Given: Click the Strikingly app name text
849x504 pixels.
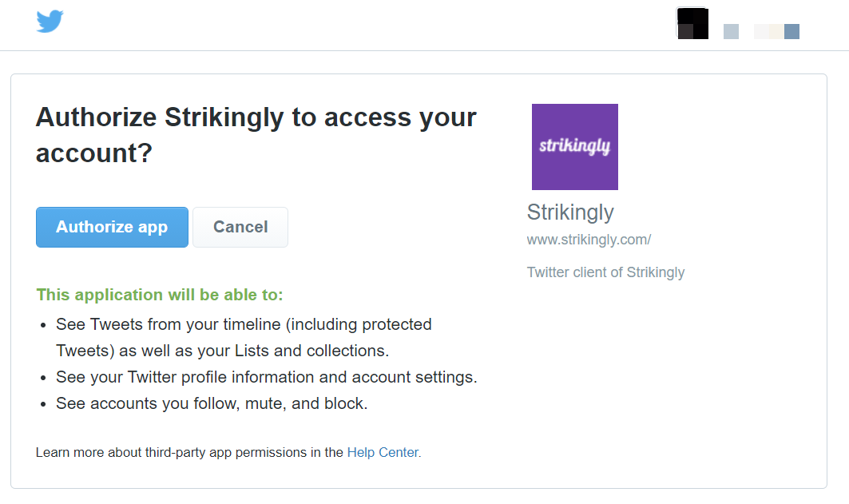Looking at the screenshot, I should (x=570, y=212).
